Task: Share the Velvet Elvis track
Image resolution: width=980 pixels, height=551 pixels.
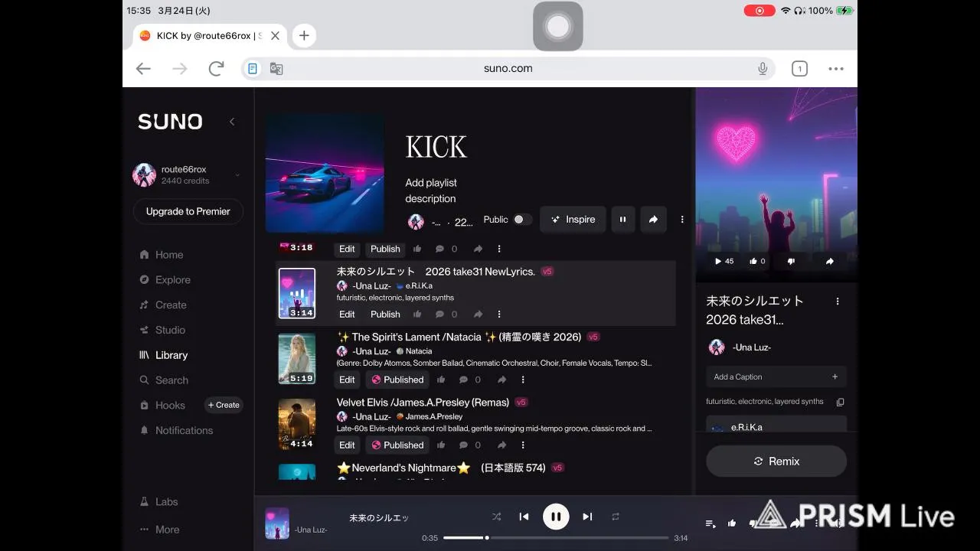Action: (x=501, y=445)
